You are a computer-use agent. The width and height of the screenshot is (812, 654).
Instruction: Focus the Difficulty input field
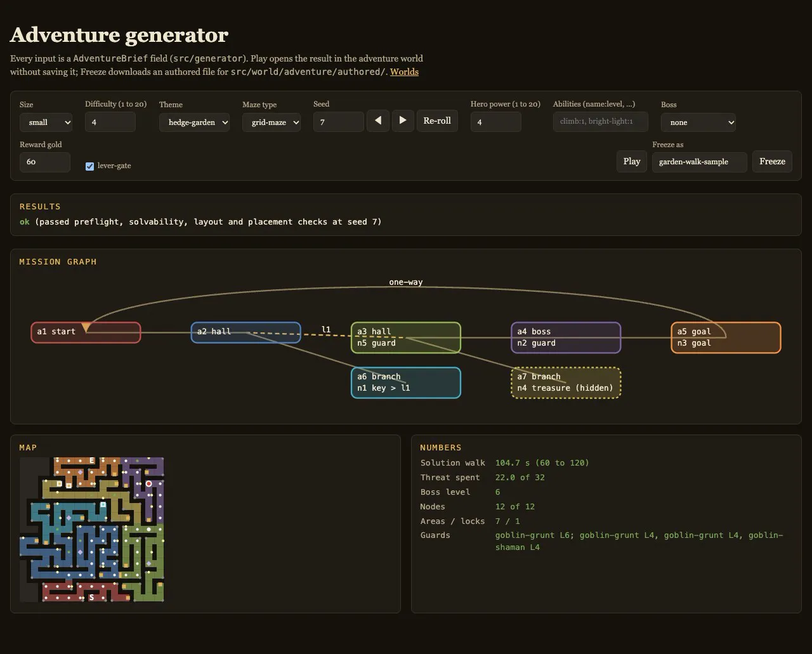110,122
